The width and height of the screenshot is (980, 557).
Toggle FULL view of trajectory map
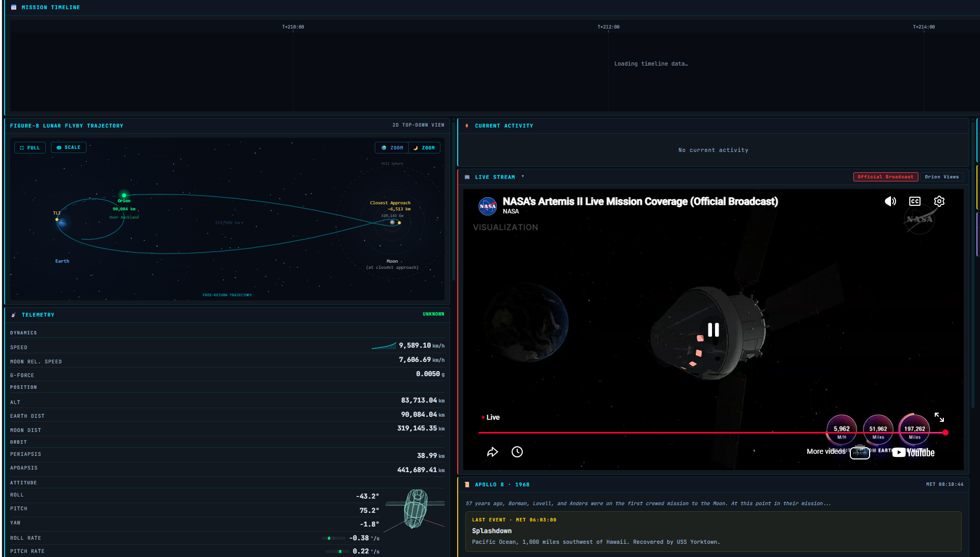pyautogui.click(x=30, y=148)
